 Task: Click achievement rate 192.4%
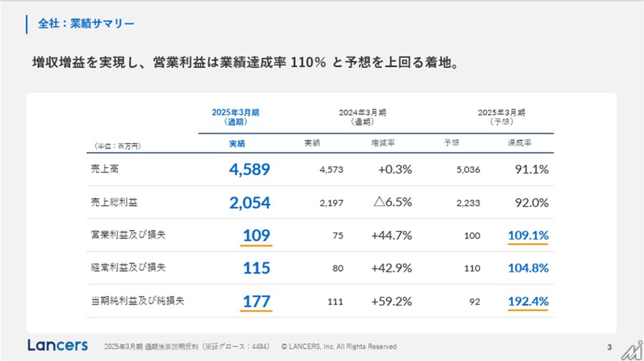pos(528,301)
